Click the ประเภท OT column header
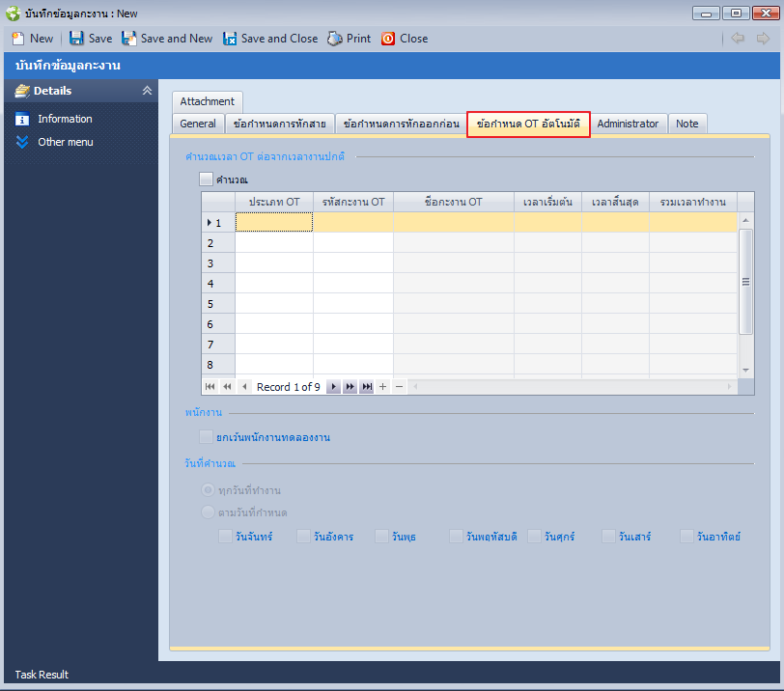This screenshot has width=784, height=691. click(x=274, y=202)
